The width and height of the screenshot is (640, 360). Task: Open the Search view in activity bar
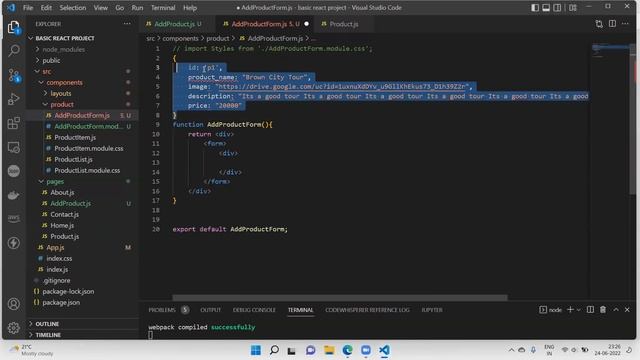13,51
